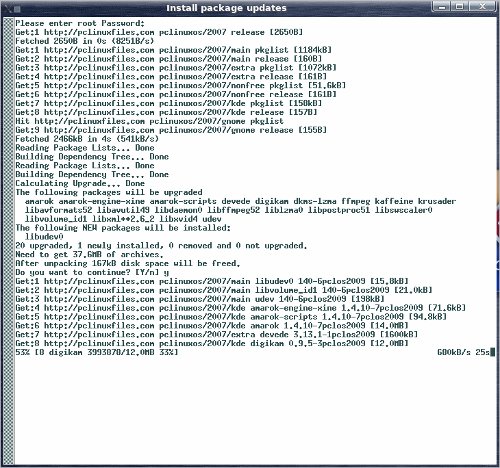Screen dimensions: 500x468
Task: Click the Get:8 kde release [157B] line
Action: [166, 112]
